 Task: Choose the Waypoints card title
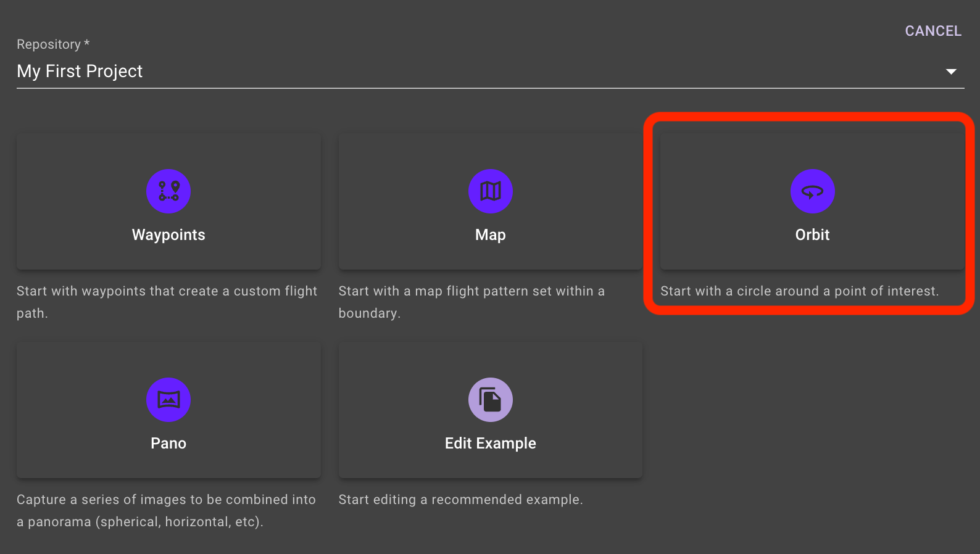point(168,235)
